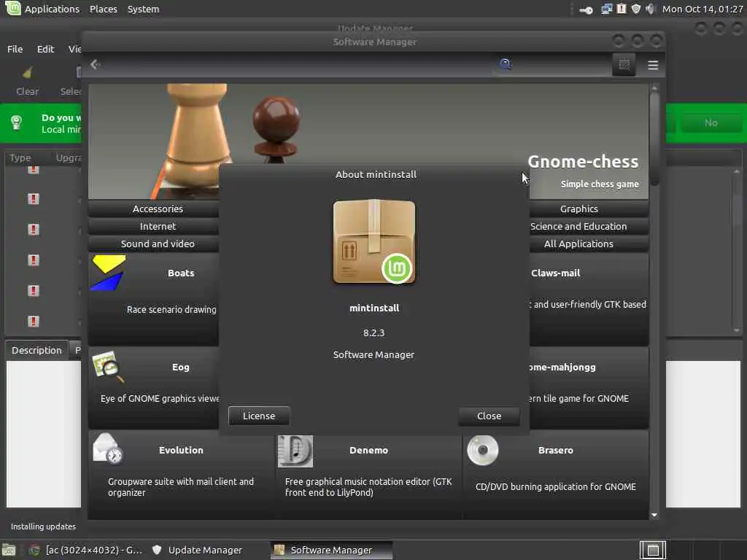747x560 pixels.
Task: Click the key icon in system tray
Action: (x=587, y=10)
